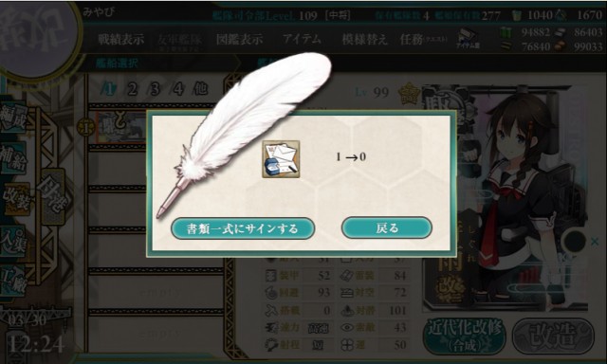
Task: Open the 改装 remodel side icon
Action: click(x=15, y=199)
